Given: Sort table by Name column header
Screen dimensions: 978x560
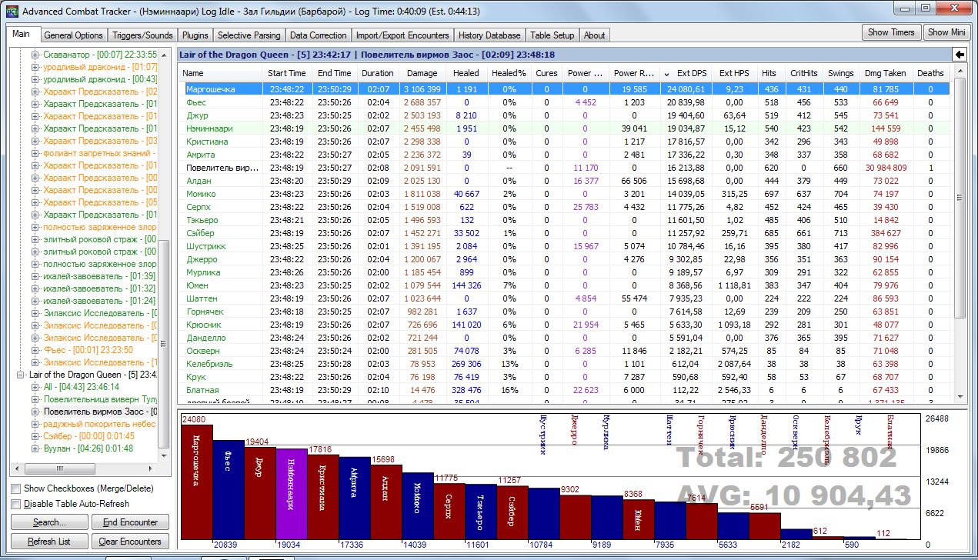Looking at the screenshot, I should click(221, 73).
